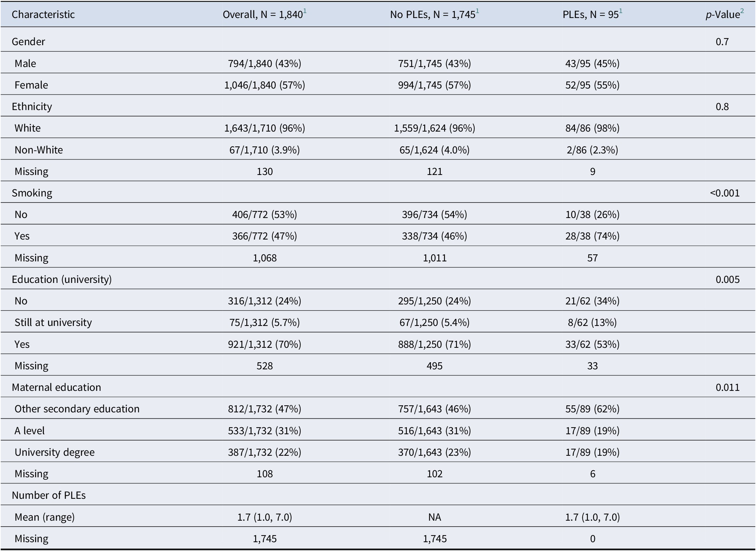
Task: Select the University degree row label
Action: click(x=54, y=452)
